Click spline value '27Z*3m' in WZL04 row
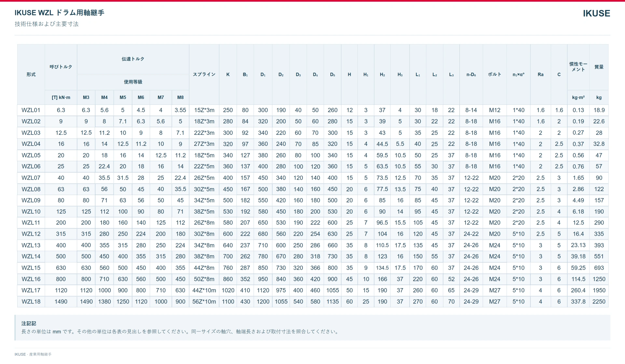The width and height of the screenshot is (625, 364). 204,144
